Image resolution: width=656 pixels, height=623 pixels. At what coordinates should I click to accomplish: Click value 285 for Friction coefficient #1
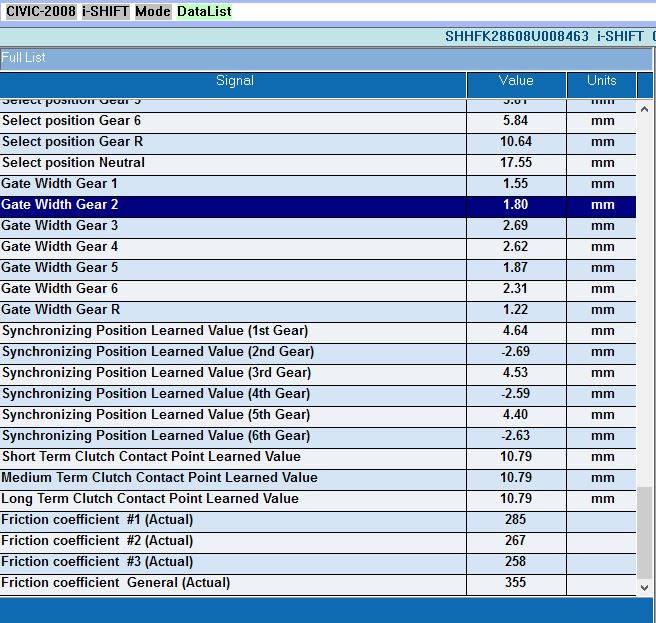pos(515,519)
